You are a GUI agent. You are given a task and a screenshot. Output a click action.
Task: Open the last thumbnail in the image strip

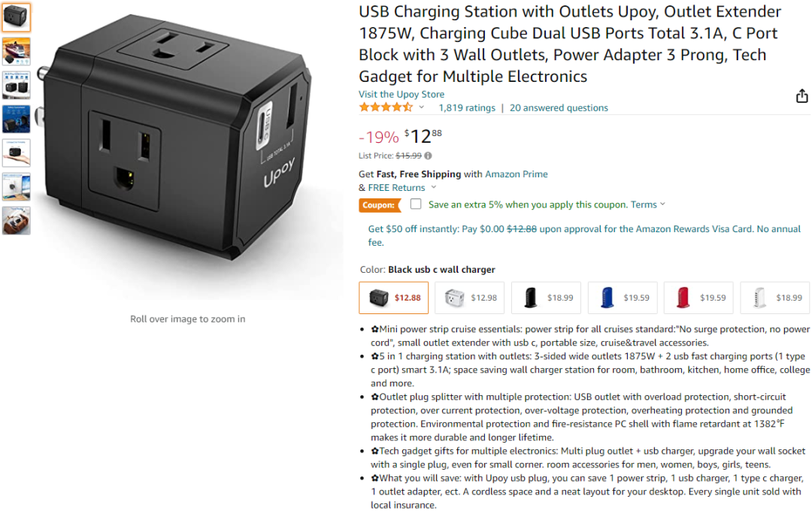[x=16, y=220]
